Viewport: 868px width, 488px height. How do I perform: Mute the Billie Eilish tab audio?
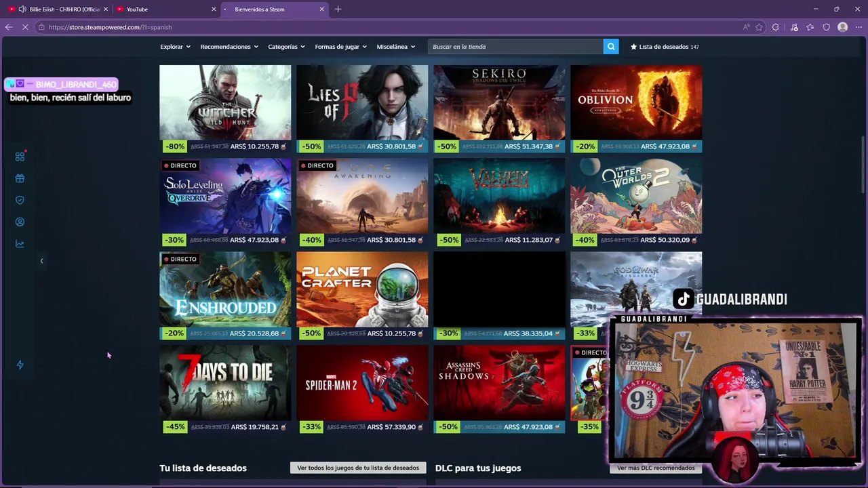pyautogui.click(x=22, y=9)
